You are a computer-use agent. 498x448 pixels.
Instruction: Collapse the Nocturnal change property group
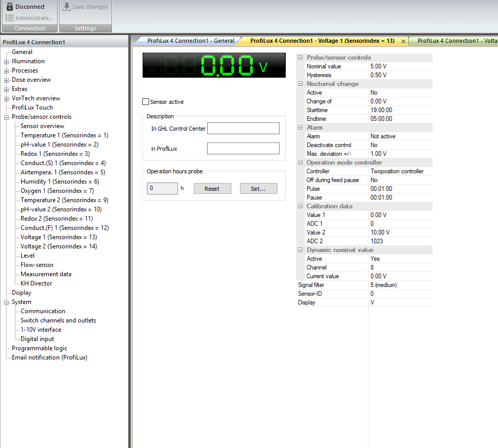[x=300, y=84]
